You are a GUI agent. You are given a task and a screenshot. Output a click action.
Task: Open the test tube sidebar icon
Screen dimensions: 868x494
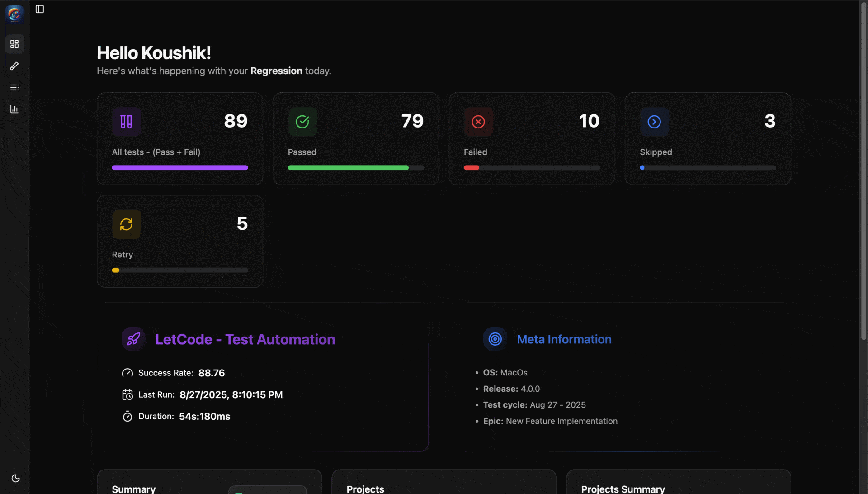point(14,66)
